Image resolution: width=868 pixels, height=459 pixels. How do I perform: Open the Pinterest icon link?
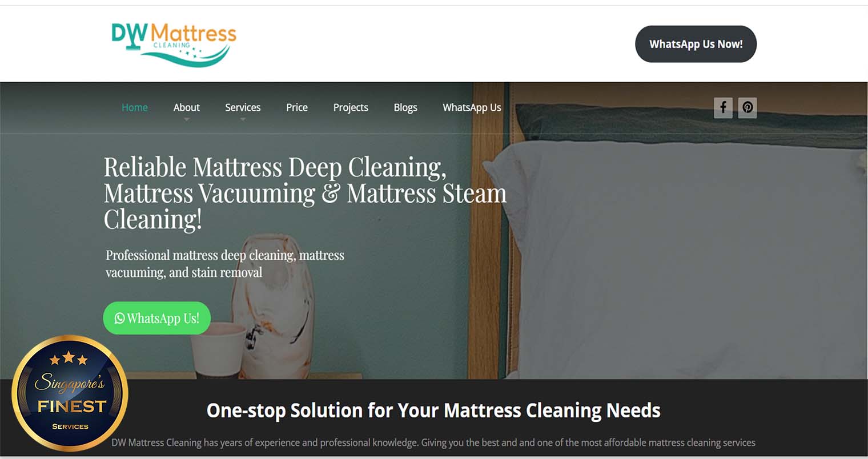[748, 107]
